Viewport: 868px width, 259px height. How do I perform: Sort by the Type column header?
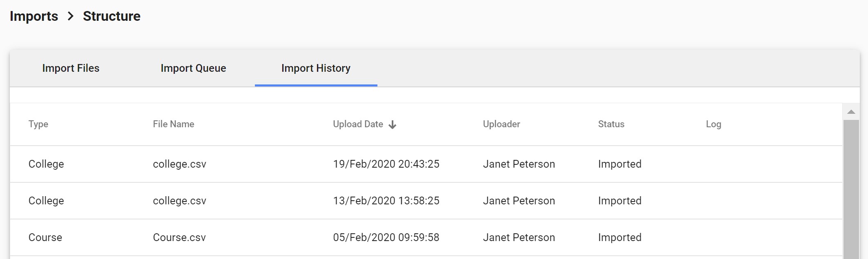(38, 124)
